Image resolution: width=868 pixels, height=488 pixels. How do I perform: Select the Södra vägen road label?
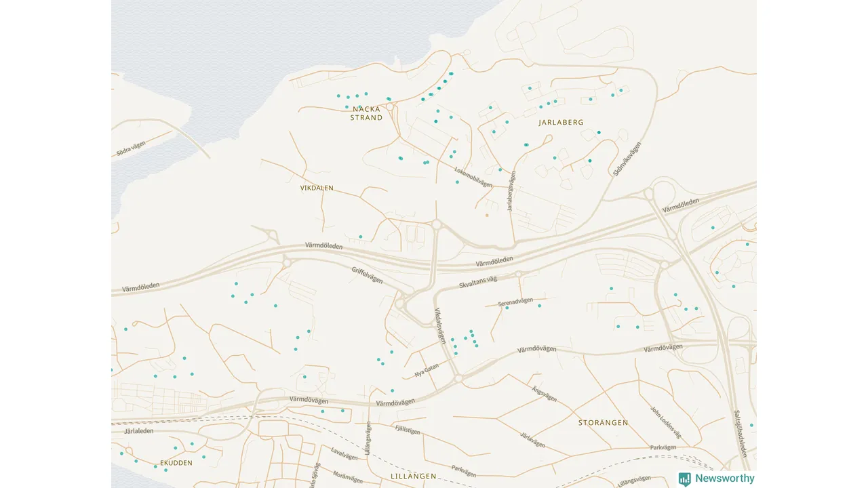131,148
